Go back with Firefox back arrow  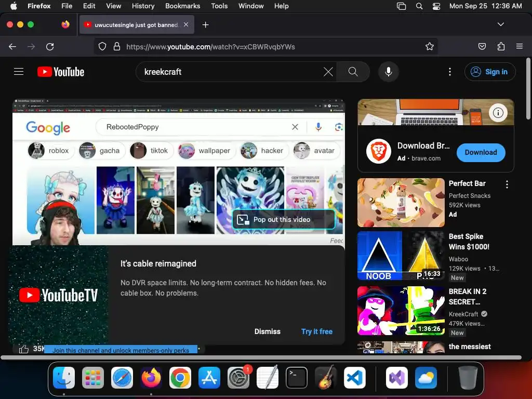point(12,46)
